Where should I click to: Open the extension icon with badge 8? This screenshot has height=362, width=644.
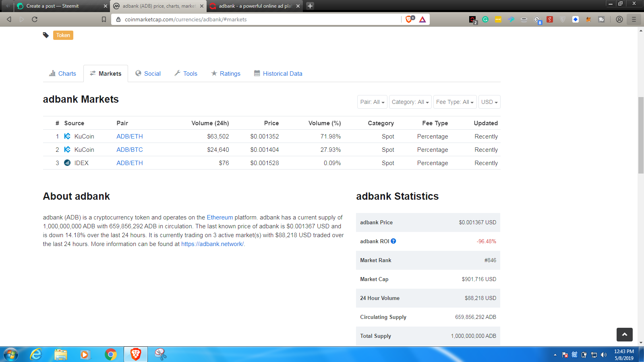click(537, 20)
